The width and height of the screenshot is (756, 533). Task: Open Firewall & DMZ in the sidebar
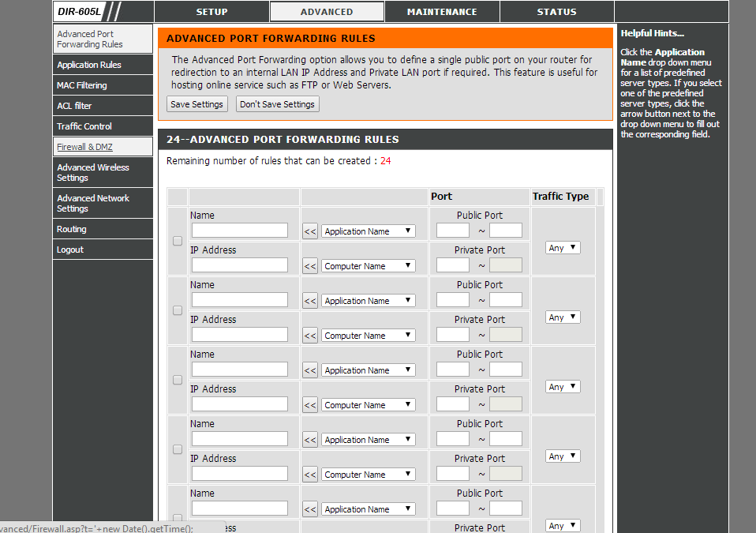[85, 147]
